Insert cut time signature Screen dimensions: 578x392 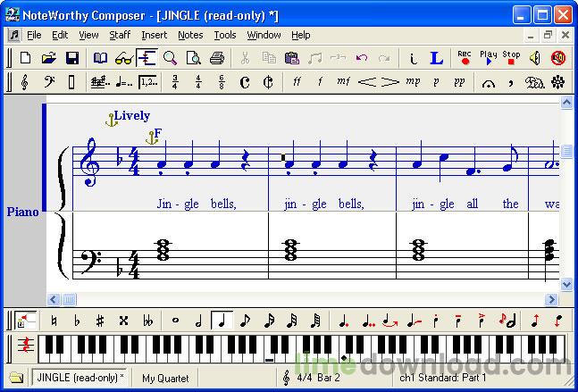[x=268, y=82]
